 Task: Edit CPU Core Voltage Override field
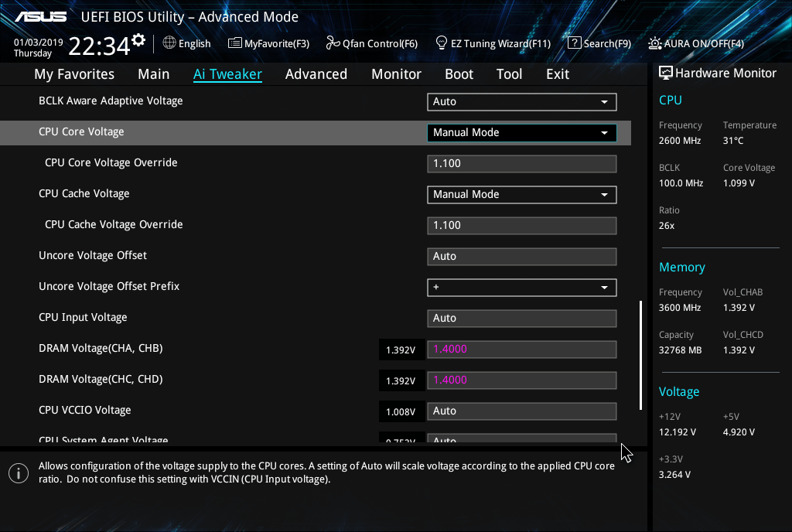click(522, 163)
